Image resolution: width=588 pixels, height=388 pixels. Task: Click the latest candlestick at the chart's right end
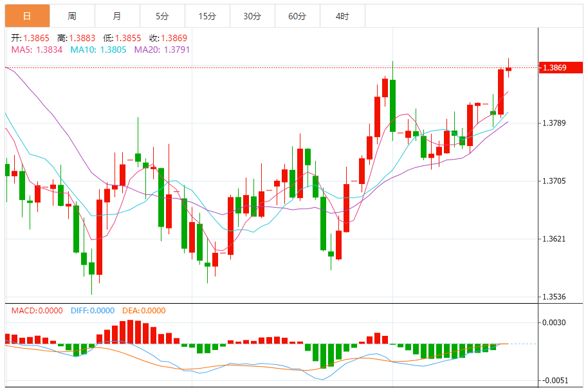[x=508, y=68]
